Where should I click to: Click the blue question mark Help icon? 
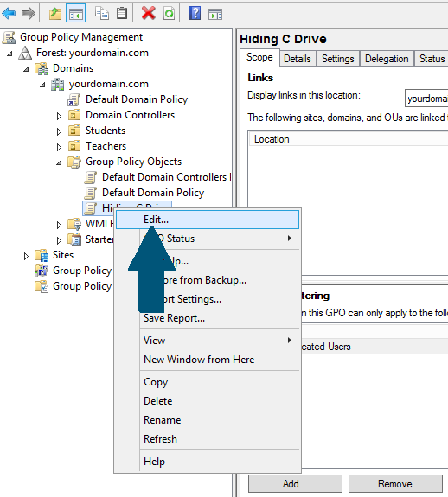[x=195, y=13]
